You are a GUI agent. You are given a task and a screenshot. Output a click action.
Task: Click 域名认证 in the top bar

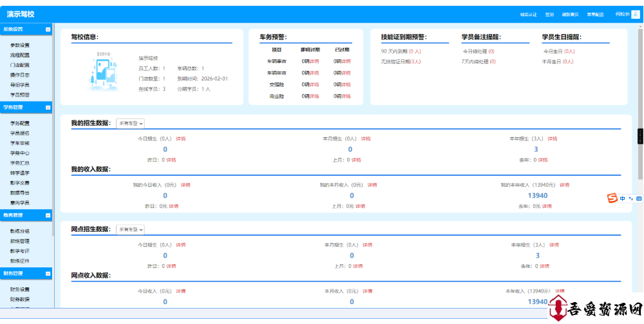click(x=528, y=15)
